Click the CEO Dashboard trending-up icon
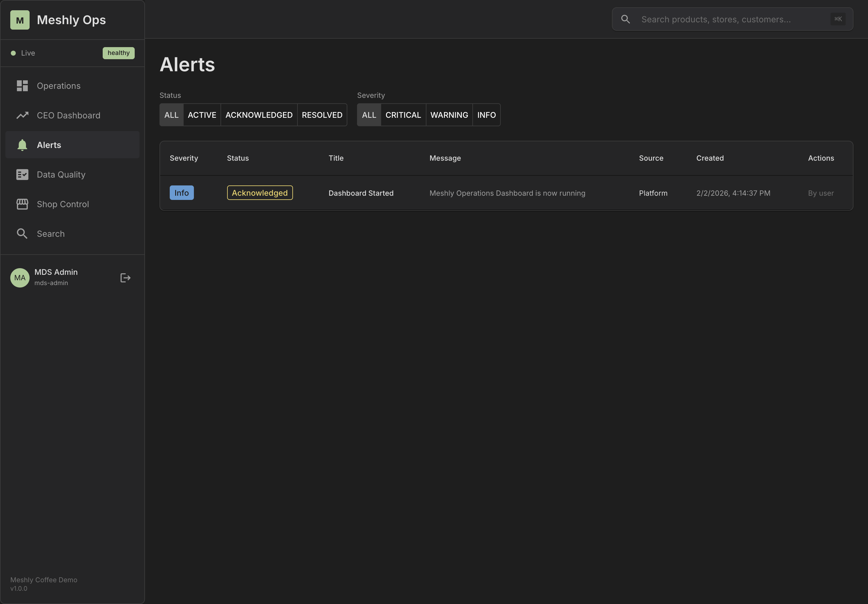 coord(22,115)
